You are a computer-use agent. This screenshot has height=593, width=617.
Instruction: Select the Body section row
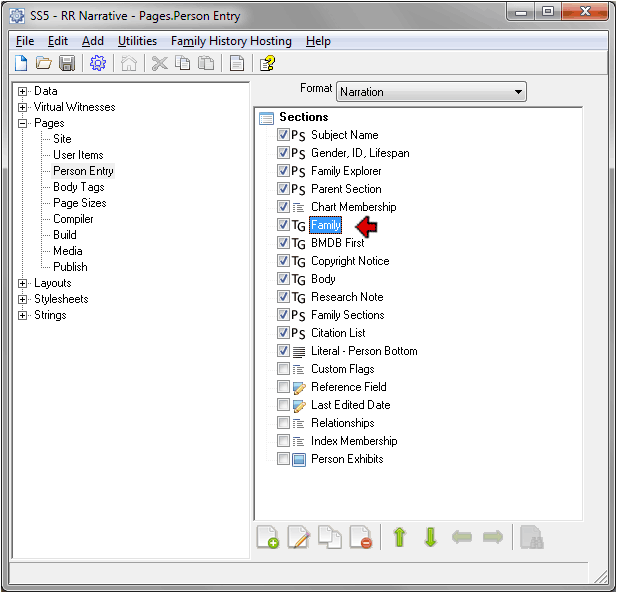(x=323, y=279)
